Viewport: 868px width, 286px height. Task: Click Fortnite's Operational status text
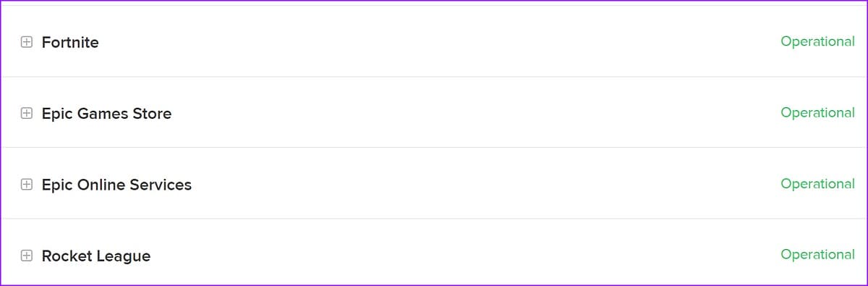(x=817, y=42)
